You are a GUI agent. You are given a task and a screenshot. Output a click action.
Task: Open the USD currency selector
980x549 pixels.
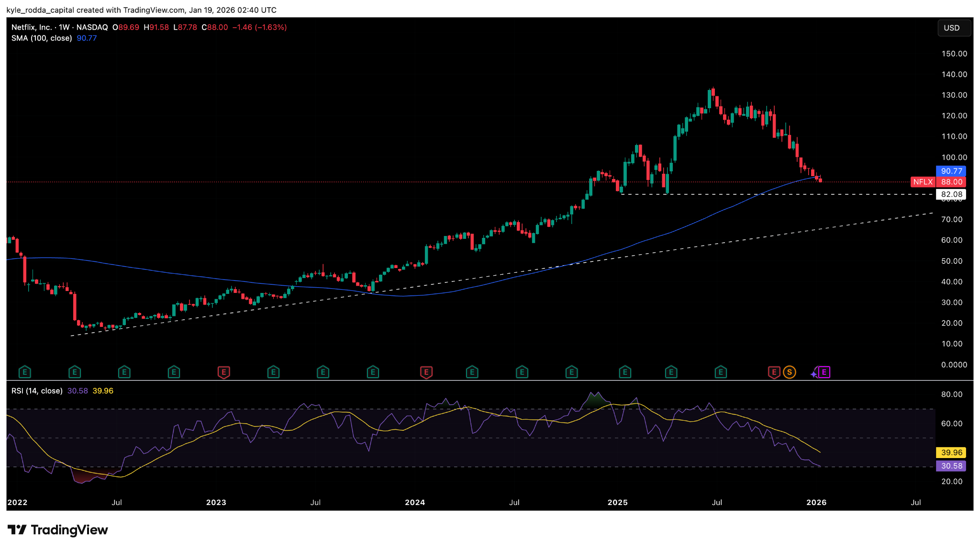point(954,28)
